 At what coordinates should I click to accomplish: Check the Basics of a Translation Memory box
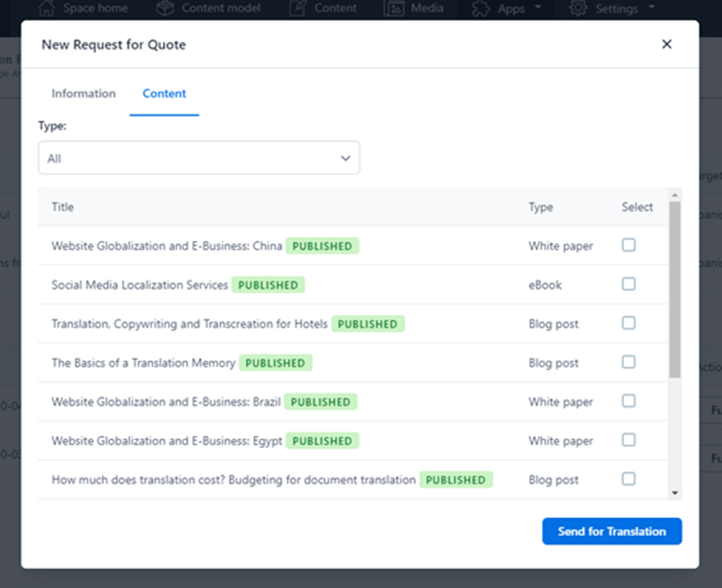628,362
